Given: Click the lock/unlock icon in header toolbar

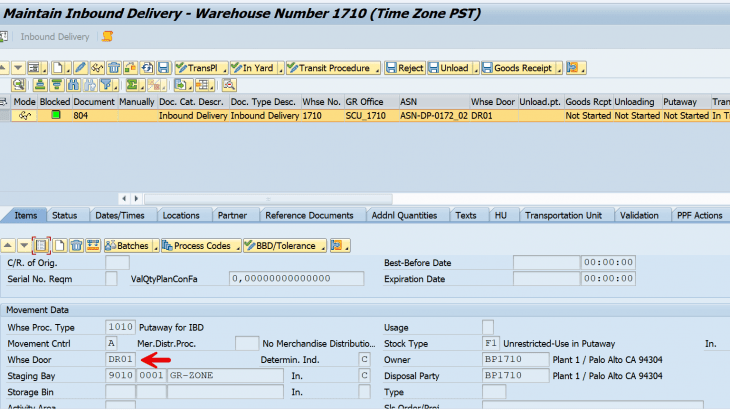Looking at the screenshot, I should 130,68.
